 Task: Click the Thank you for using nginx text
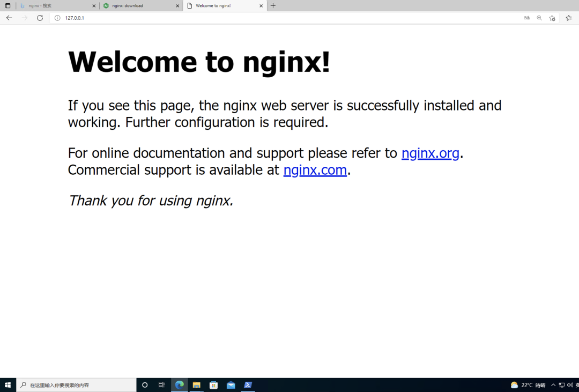pos(151,201)
